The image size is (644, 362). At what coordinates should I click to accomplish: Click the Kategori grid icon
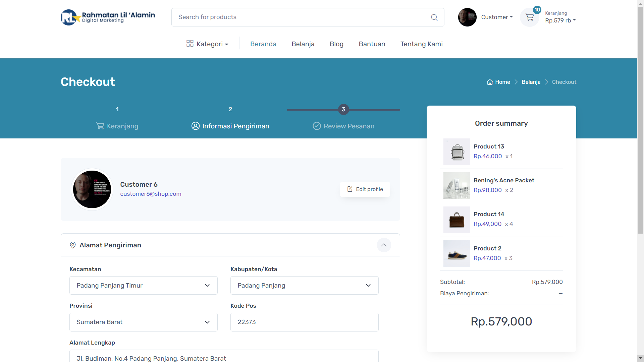(190, 44)
